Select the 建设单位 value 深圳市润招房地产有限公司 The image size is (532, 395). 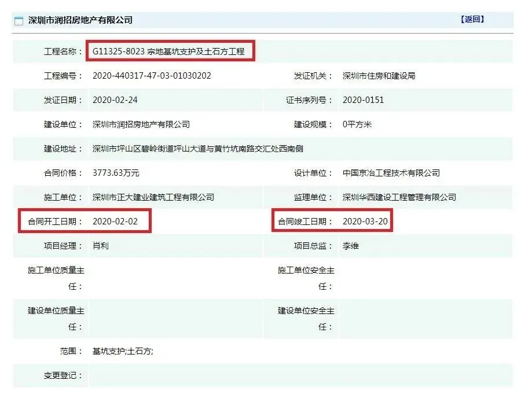coord(141,124)
